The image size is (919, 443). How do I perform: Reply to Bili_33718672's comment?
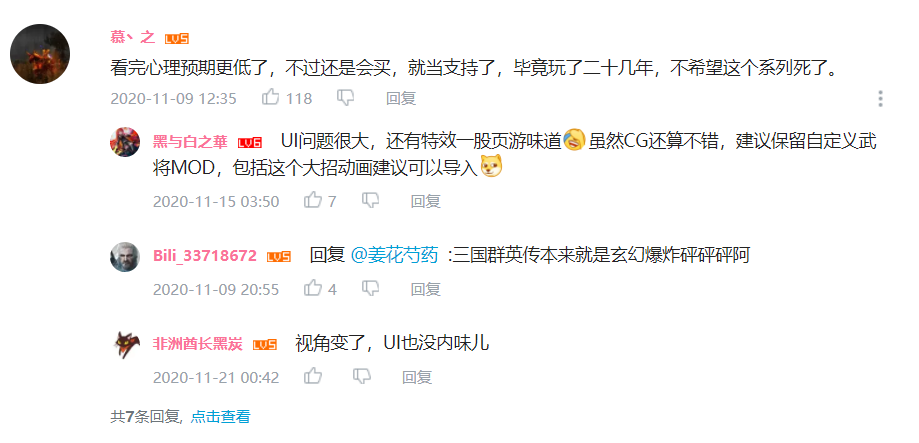click(426, 289)
